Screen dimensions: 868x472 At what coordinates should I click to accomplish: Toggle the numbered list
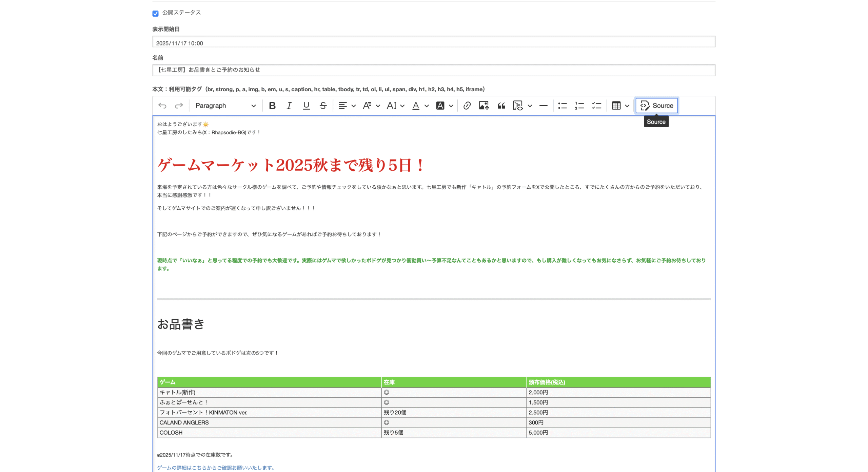click(x=579, y=106)
